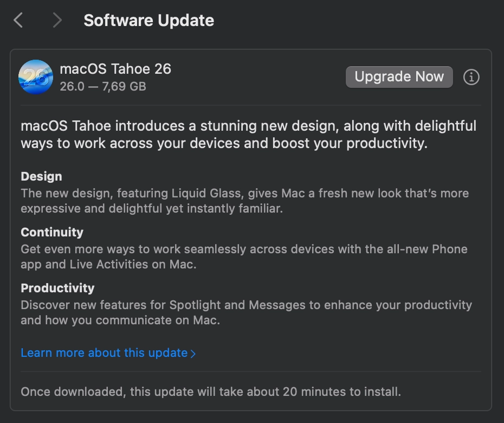This screenshot has width=504, height=423.
Task: Click the words boost your productivity
Action: (x=350, y=143)
